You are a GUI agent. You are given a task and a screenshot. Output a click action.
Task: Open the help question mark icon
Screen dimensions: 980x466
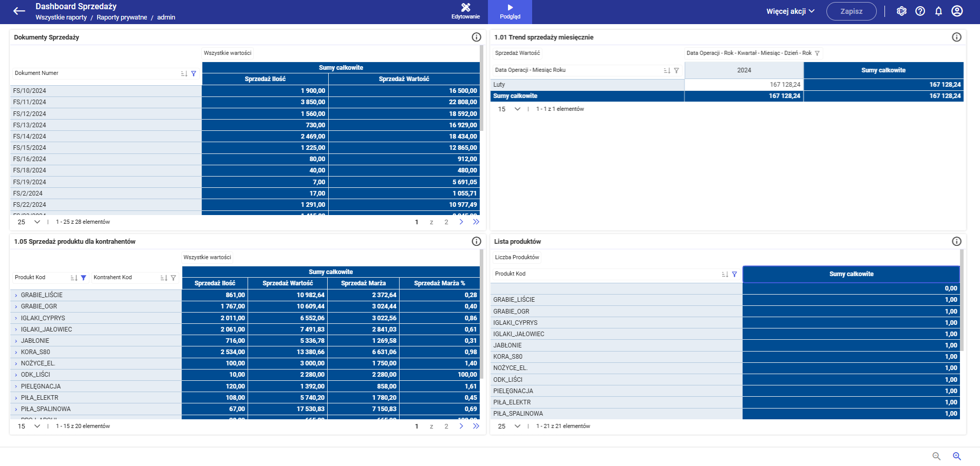(920, 11)
